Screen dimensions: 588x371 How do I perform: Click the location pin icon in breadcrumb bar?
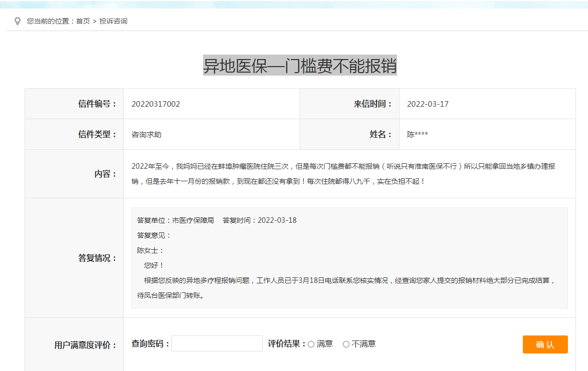18,21
